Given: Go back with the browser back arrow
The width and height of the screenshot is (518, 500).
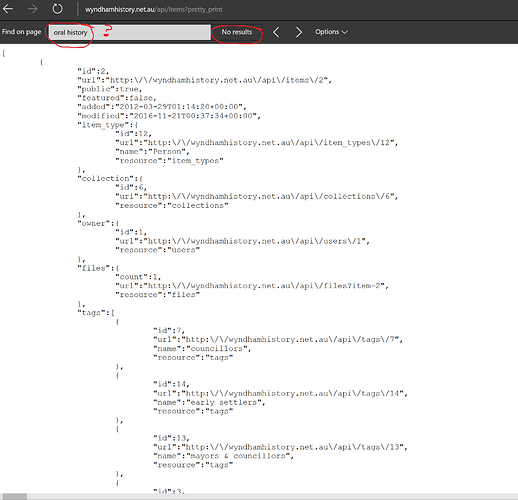Looking at the screenshot, I should pos(8,9).
